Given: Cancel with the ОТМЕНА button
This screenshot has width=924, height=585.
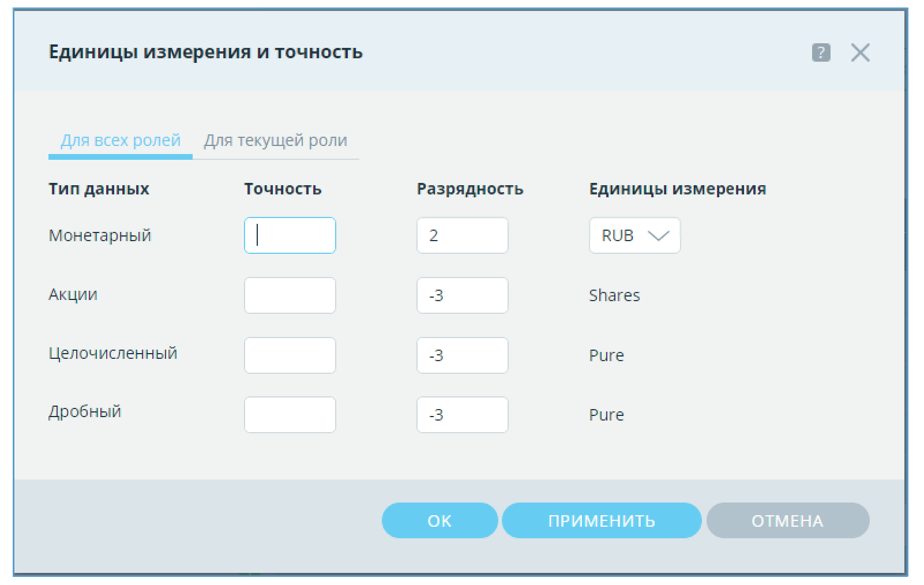Looking at the screenshot, I should coord(787,520).
